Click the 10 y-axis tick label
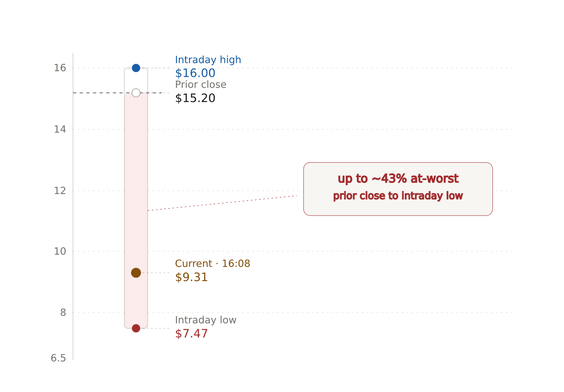The width and height of the screenshot is (564, 392). 60,251
